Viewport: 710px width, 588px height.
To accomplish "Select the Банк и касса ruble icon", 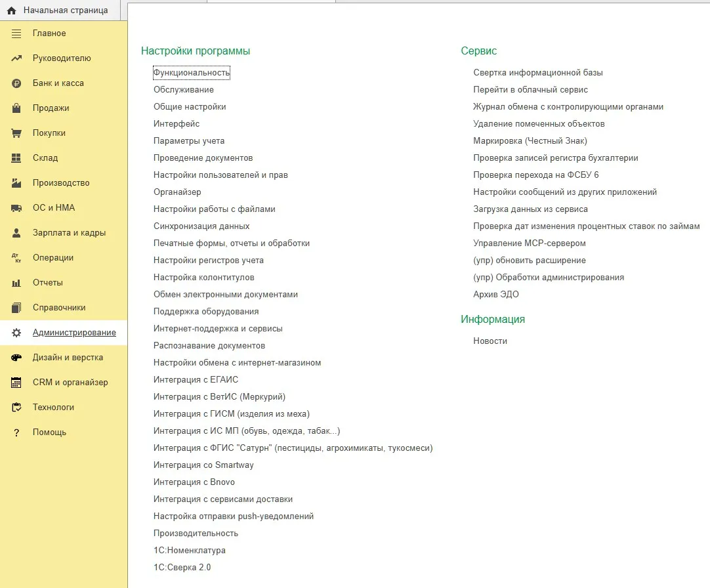I will [x=16, y=83].
